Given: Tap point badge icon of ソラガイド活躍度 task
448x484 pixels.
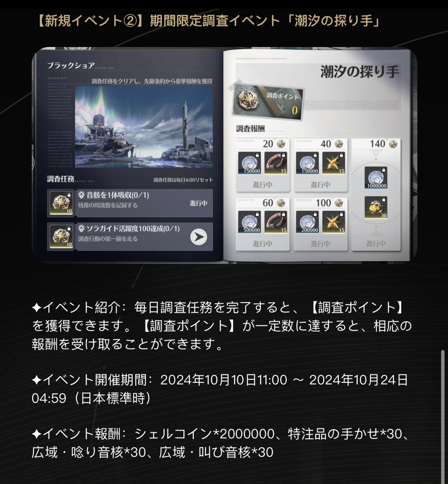Looking at the screenshot, I should click(x=62, y=237).
